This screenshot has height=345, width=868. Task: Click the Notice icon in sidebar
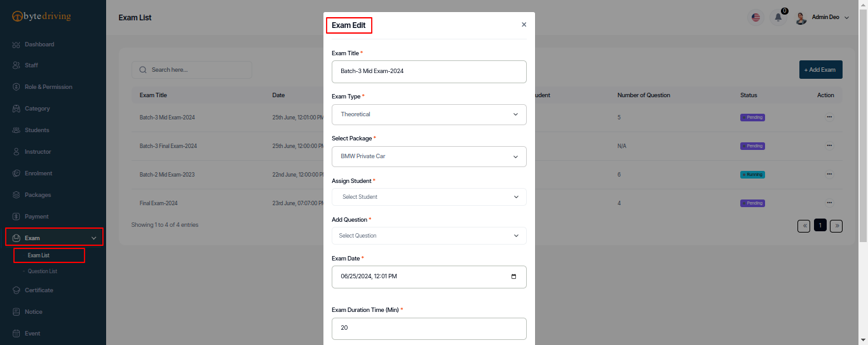(17, 312)
